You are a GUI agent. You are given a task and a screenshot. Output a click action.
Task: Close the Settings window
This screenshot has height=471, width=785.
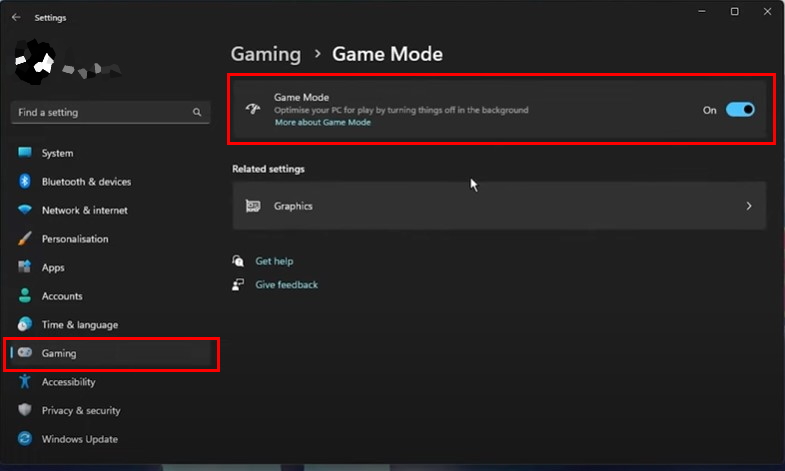[x=767, y=11]
